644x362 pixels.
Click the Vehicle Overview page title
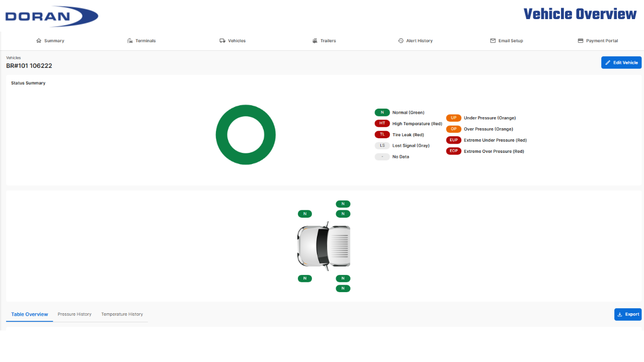[x=580, y=14]
